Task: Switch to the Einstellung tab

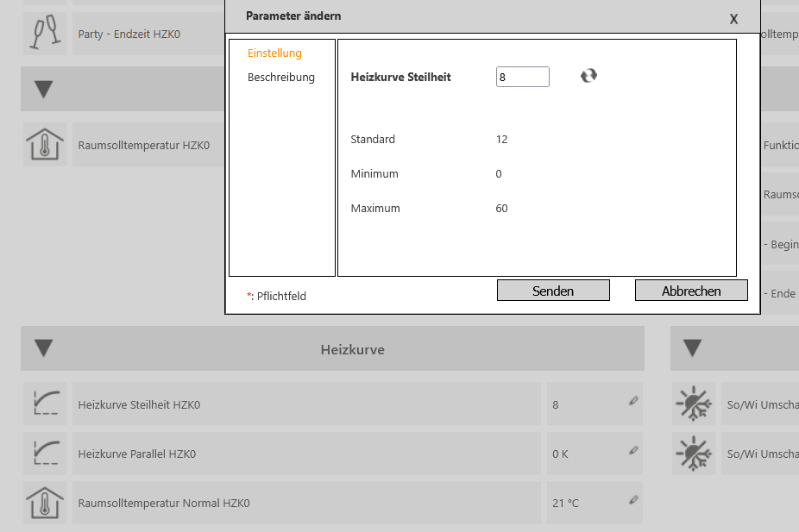Action: click(x=274, y=53)
